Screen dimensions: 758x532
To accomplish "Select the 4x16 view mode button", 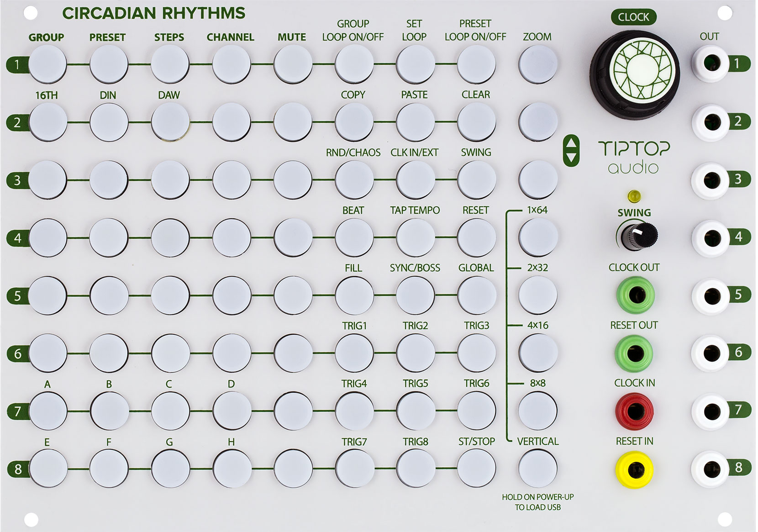I will click(538, 353).
